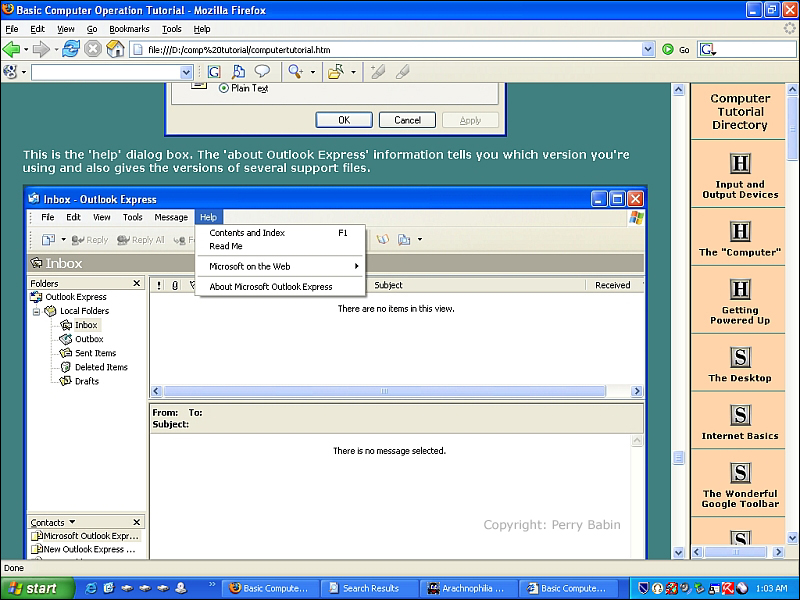Click Internet Explorer quick launch icon
The width and height of the screenshot is (800, 600).
click(91, 588)
